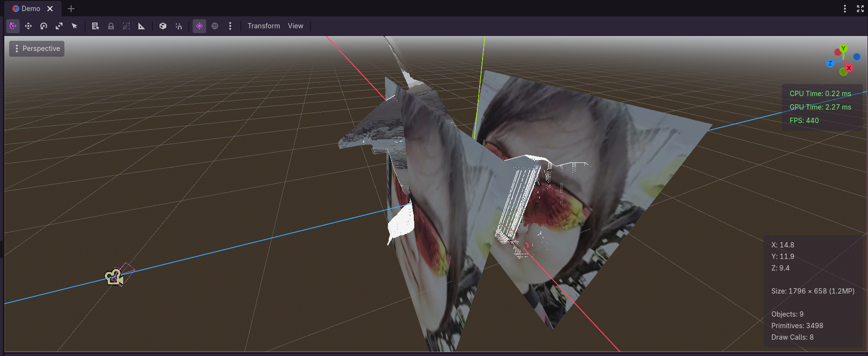This screenshot has width=868, height=356.
Task: Open the View menu
Action: click(x=296, y=26)
